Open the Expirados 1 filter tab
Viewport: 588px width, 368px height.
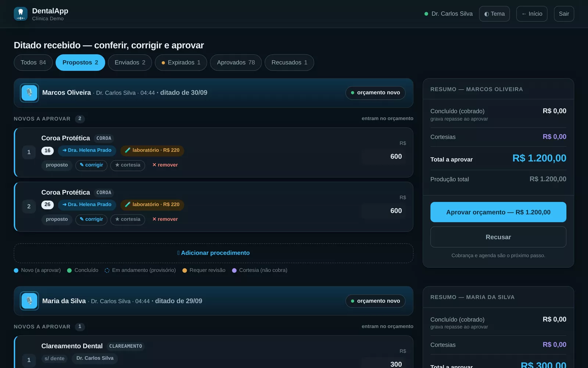tap(181, 63)
